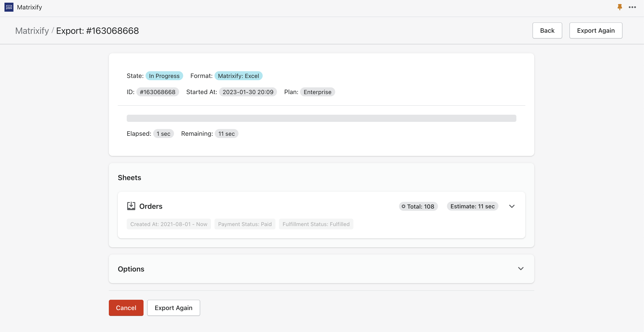
Task: Open the three-dot overflow menu
Action: point(632,7)
